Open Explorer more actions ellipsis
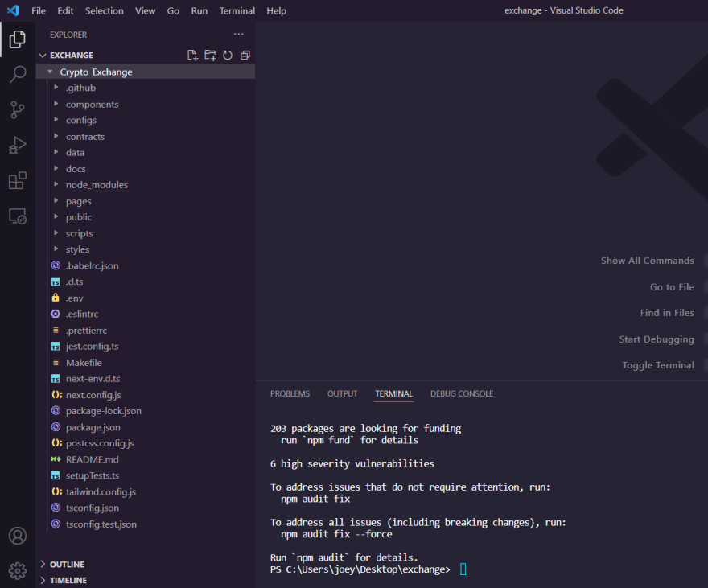 tap(238, 35)
